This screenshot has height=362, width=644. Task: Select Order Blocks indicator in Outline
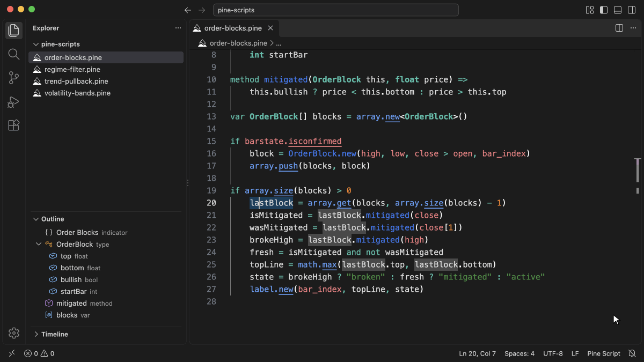tap(106, 232)
